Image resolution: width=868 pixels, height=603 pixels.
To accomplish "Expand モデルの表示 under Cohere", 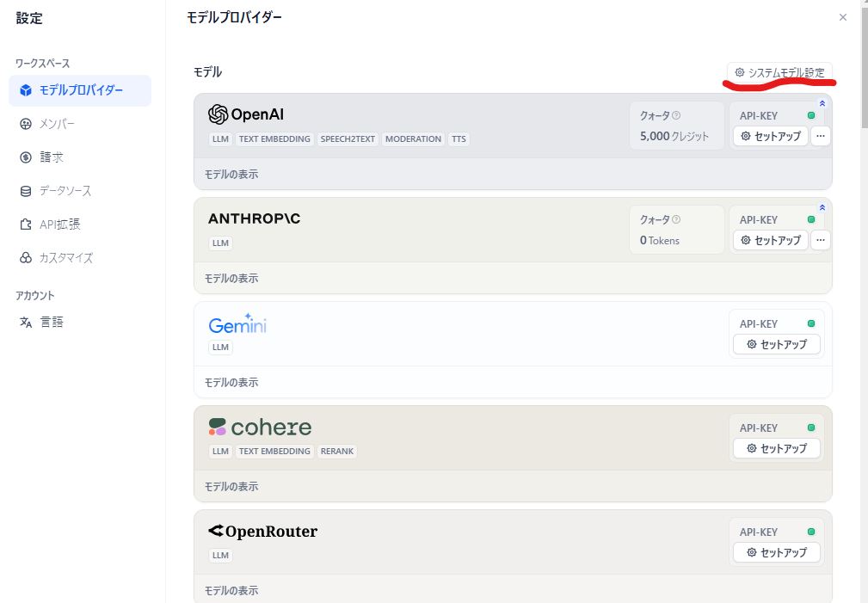I will (231, 487).
